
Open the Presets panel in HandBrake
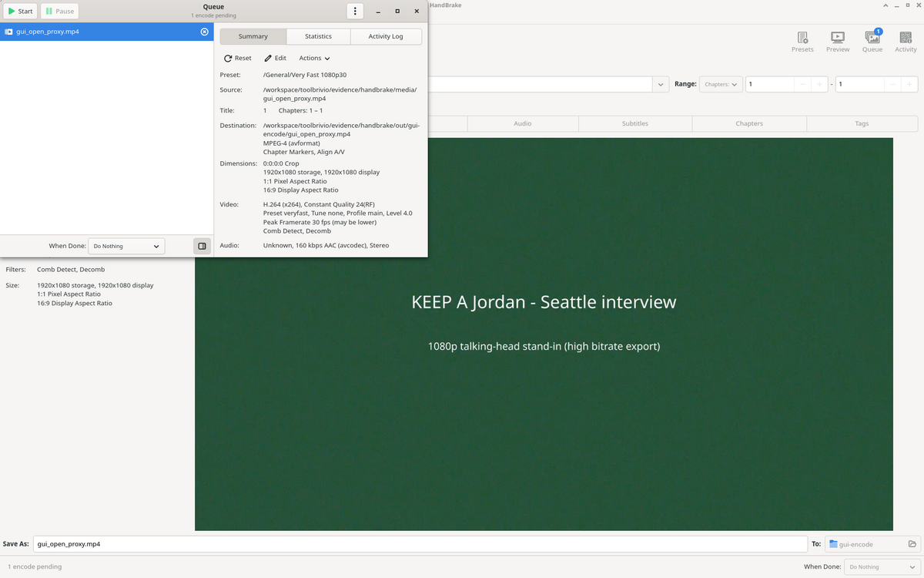coord(802,42)
